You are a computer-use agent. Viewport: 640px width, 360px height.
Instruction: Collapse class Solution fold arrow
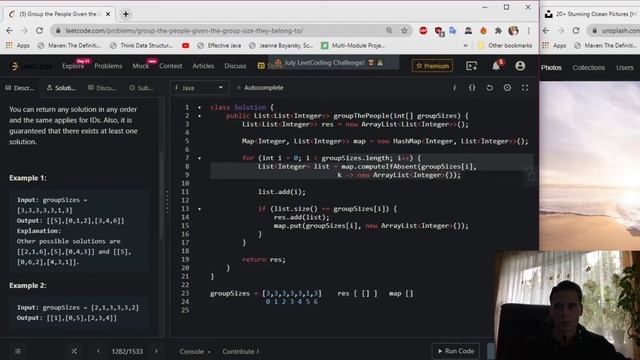click(x=200, y=107)
